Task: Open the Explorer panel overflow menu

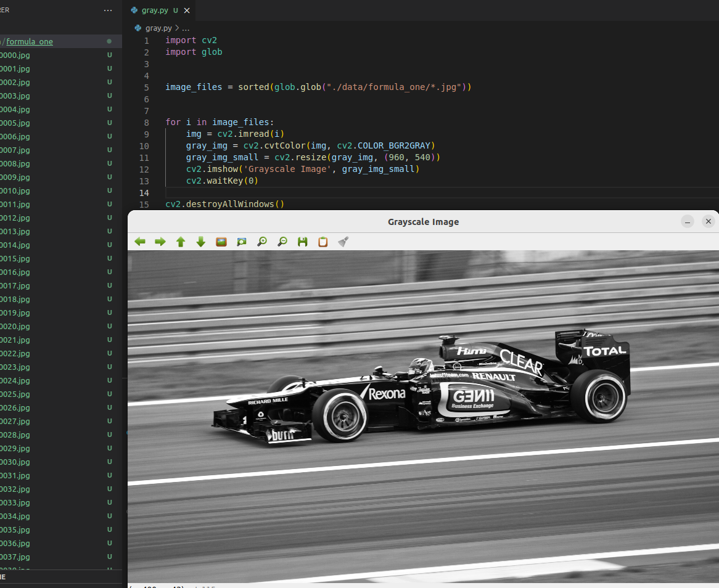Action: pos(108,10)
